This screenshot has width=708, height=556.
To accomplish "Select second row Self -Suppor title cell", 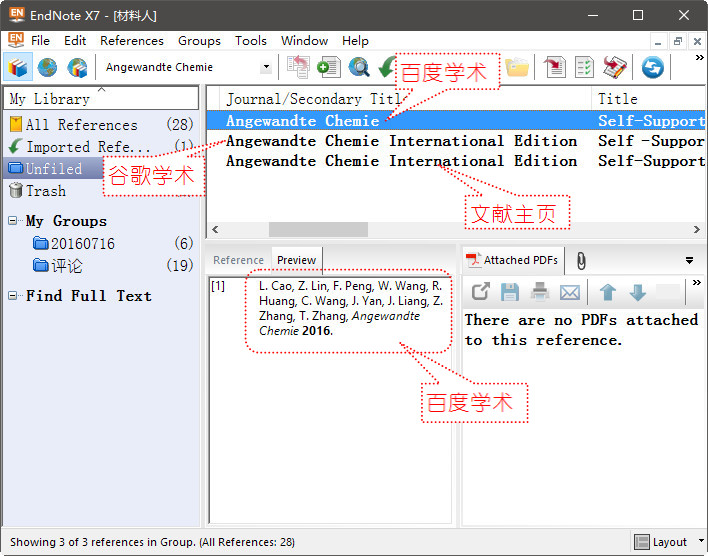I will tap(651, 141).
